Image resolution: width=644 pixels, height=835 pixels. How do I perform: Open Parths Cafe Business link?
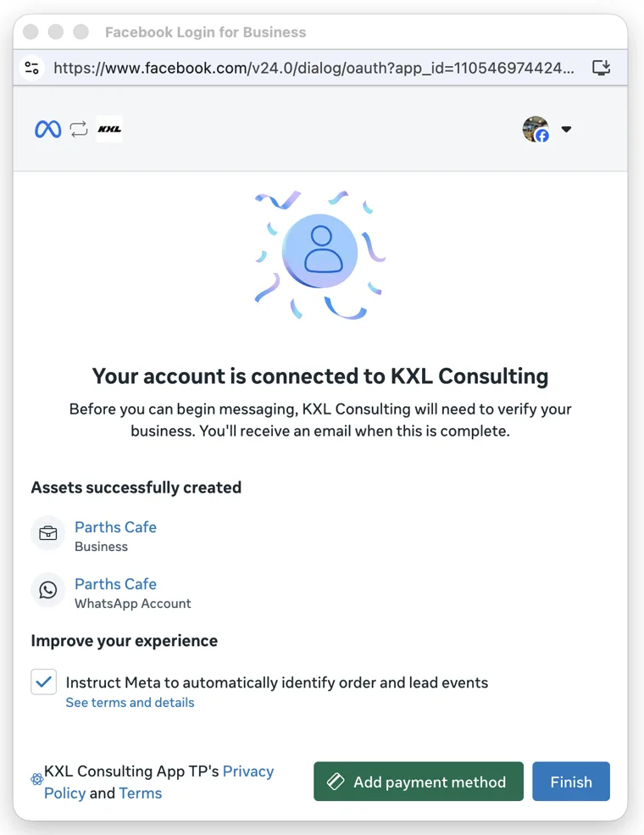(x=115, y=526)
